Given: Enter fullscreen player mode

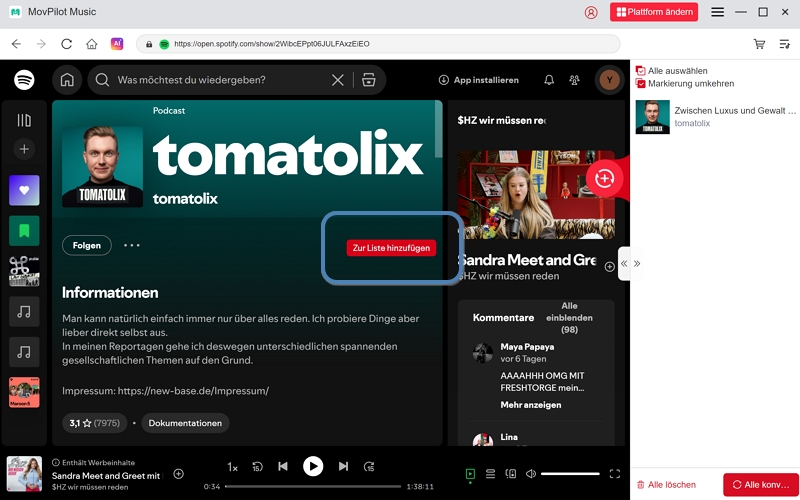Looking at the screenshot, I should (615, 474).
